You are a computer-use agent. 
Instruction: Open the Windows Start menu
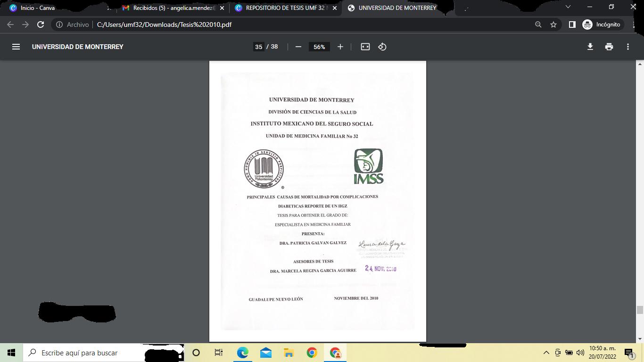11,353
